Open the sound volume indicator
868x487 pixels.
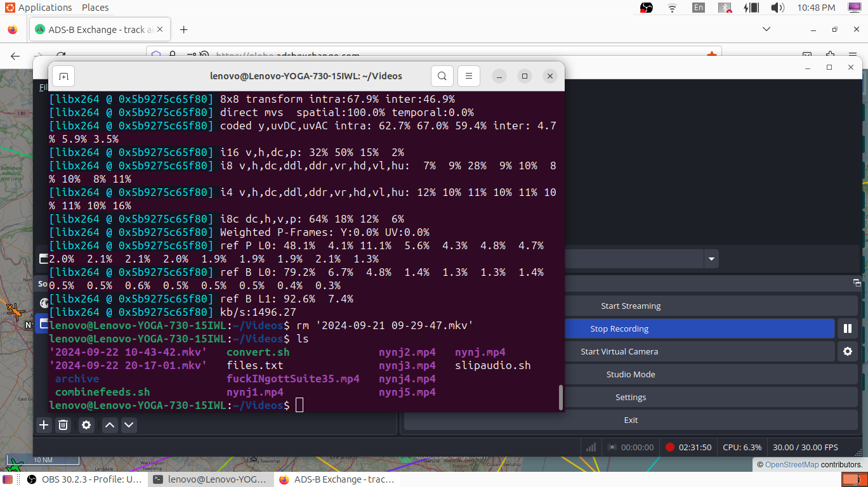pos(777,8)
